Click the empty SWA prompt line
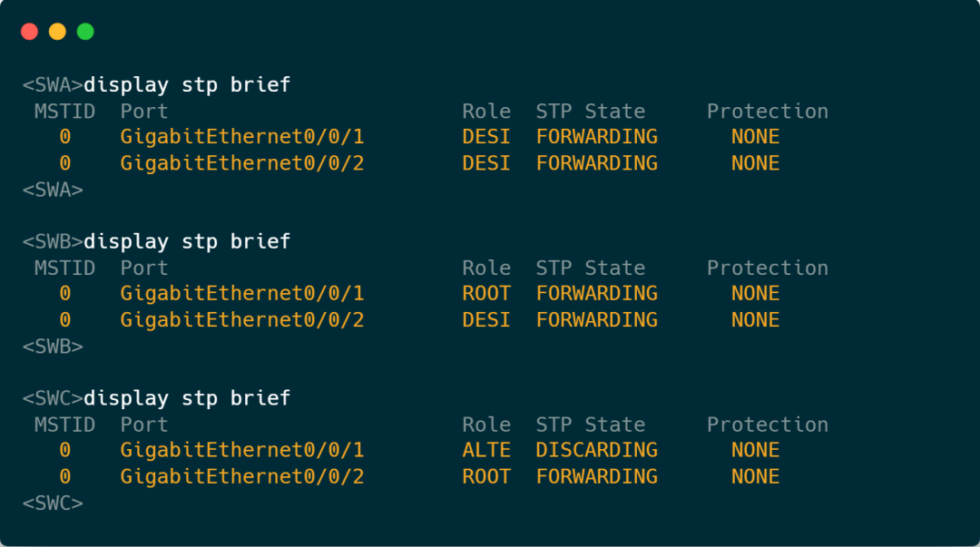 point(53,190)
